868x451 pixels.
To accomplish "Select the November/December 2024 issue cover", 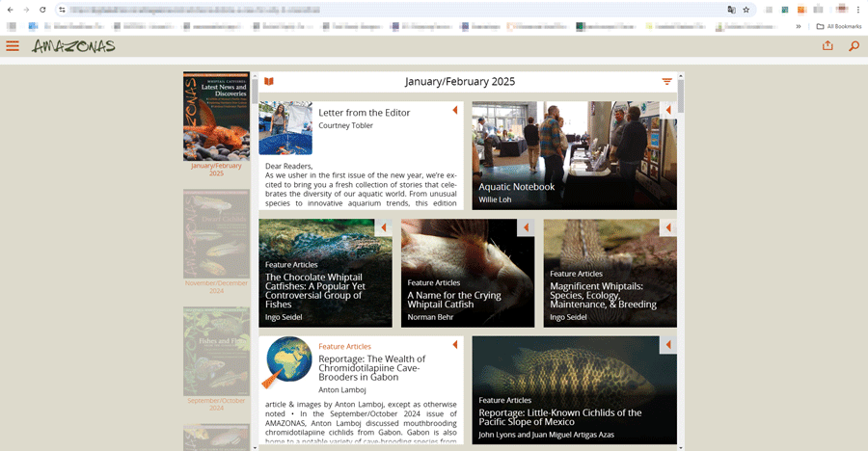I will click(x=216, y=233).
